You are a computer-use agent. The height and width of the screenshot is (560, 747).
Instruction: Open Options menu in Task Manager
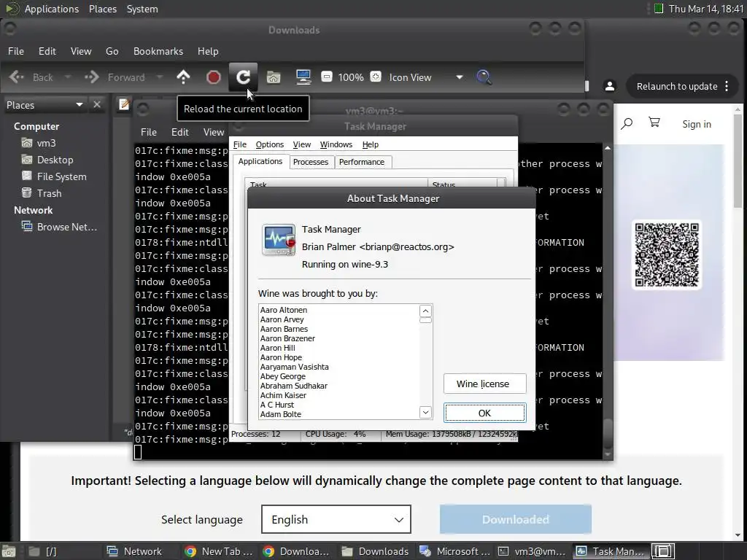[270, 144]
